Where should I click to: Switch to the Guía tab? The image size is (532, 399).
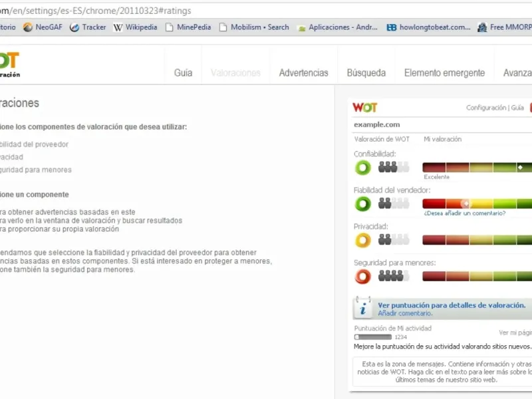(184, 72)
